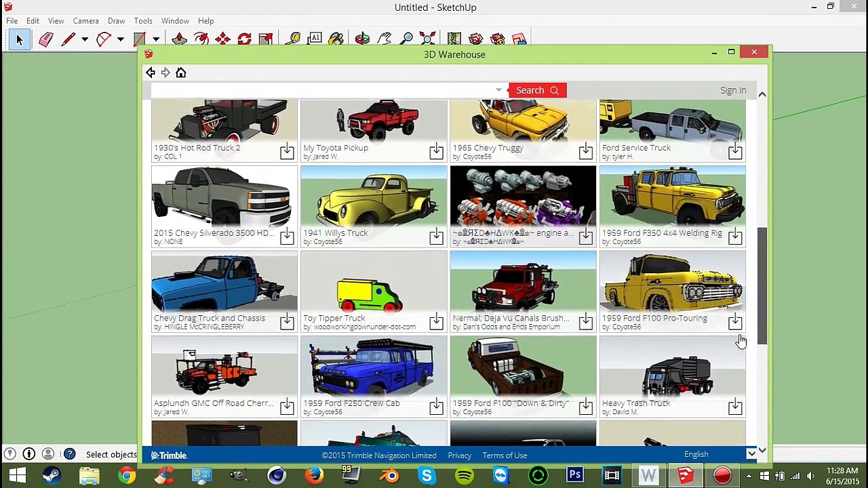868x488 pixels.
Task: Select the arrow Select tool
Action: pyautogui.click(x=19, y=39)
